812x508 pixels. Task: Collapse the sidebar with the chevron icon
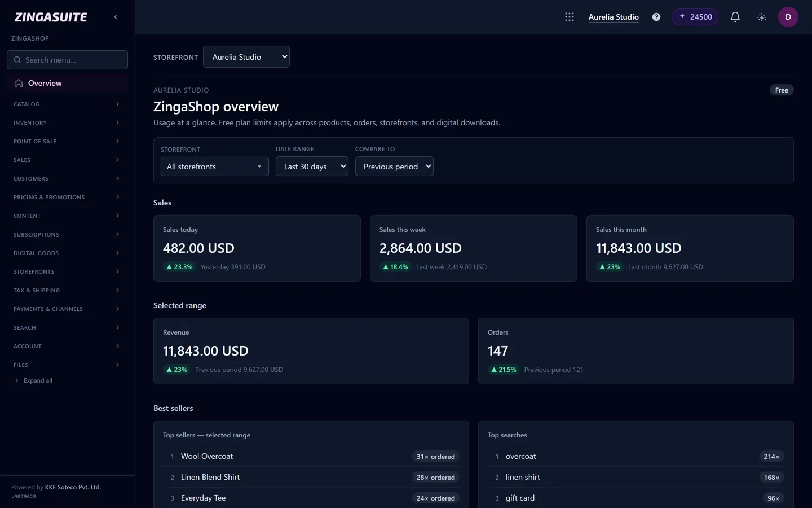pos(116,17)
